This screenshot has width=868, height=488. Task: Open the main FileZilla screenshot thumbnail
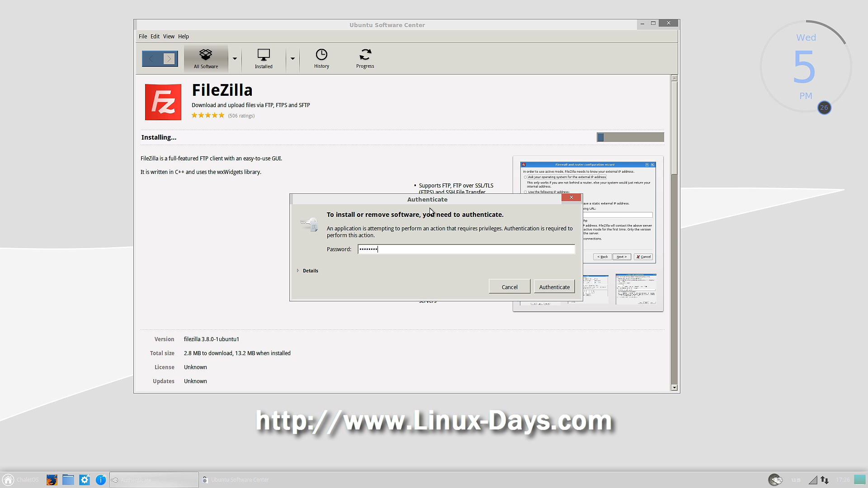point(588,212)
